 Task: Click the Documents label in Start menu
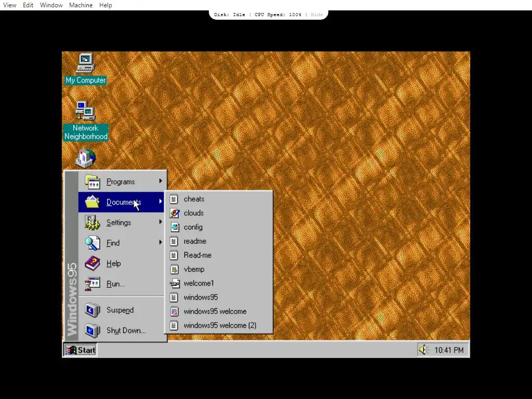click(124, 202)
